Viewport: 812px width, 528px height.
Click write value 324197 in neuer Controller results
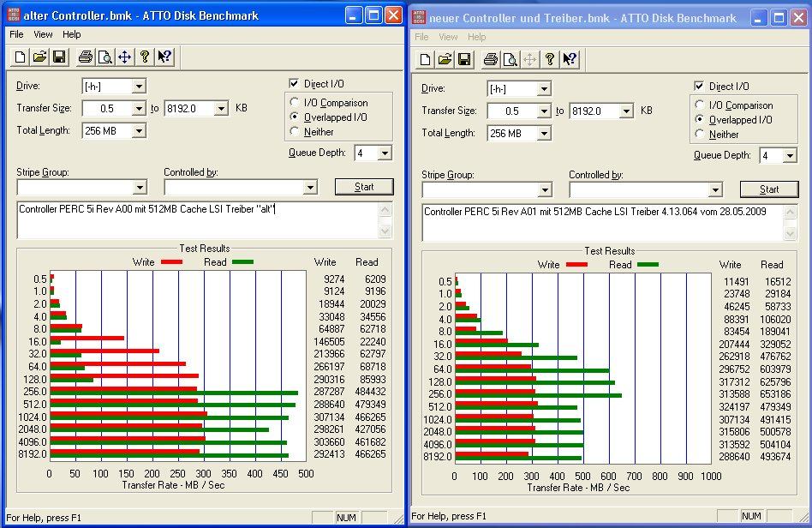pos(734,407)
